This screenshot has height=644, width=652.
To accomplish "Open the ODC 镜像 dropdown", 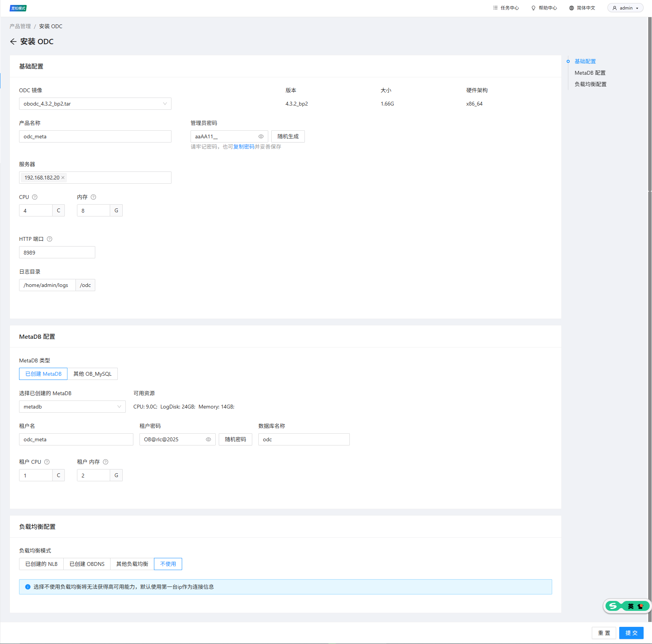I will coord(95,104).
